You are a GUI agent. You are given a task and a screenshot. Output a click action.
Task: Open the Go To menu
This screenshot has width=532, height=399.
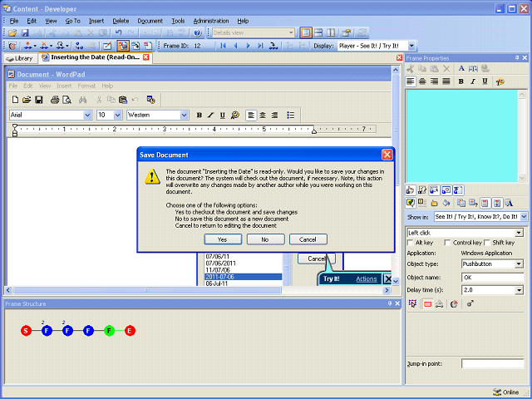point(72,21)
